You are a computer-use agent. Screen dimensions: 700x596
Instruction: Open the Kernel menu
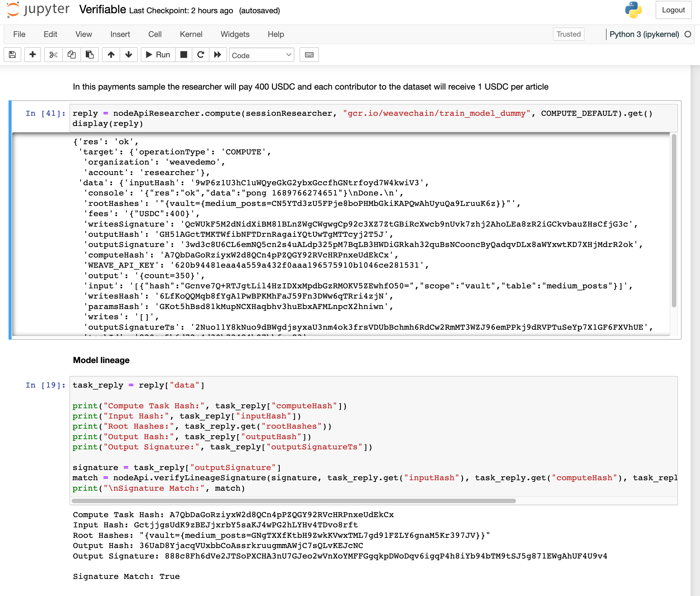tap(191, 34)
